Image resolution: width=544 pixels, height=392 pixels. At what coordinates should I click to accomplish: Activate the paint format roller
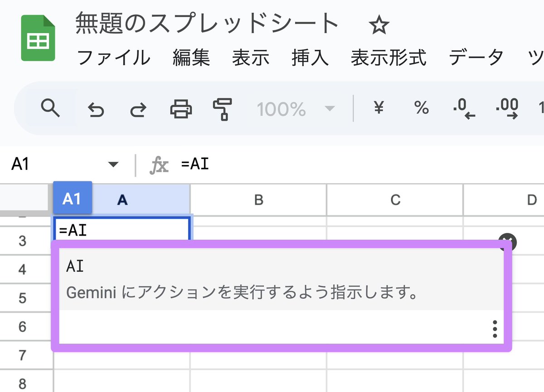click(x=223, y=109)
